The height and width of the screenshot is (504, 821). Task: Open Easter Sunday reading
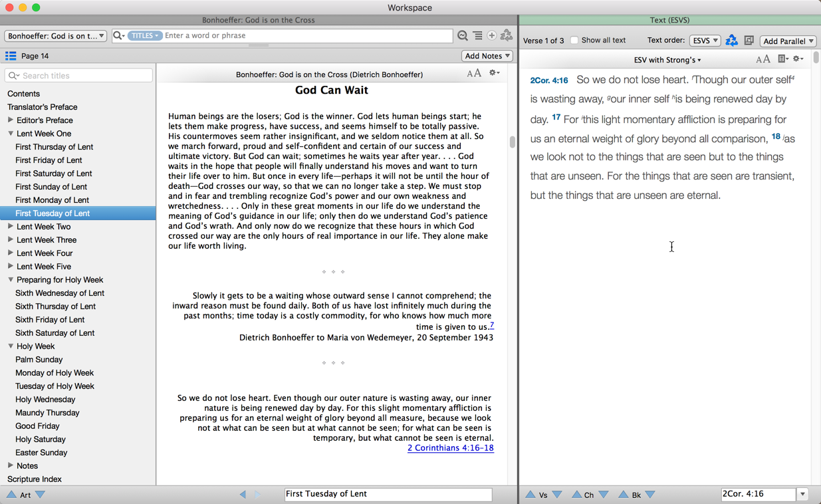[41, 453]
